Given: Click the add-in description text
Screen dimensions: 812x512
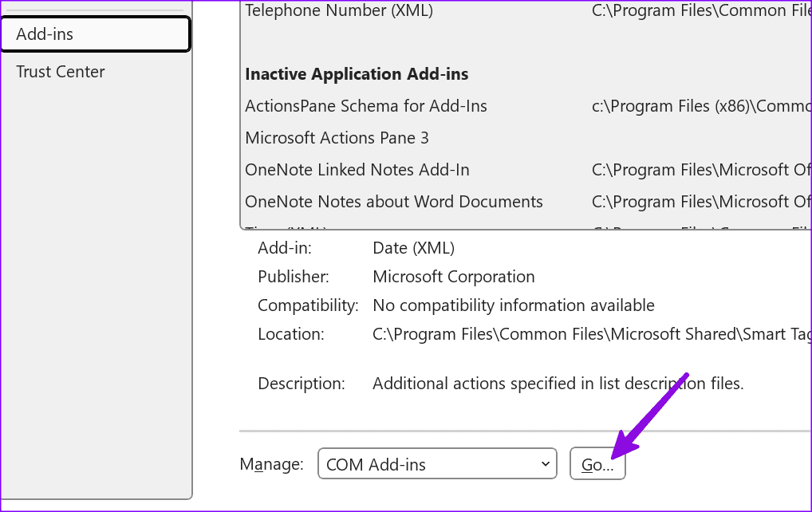Looking at the screenshot, I should [x=558, y=384].
